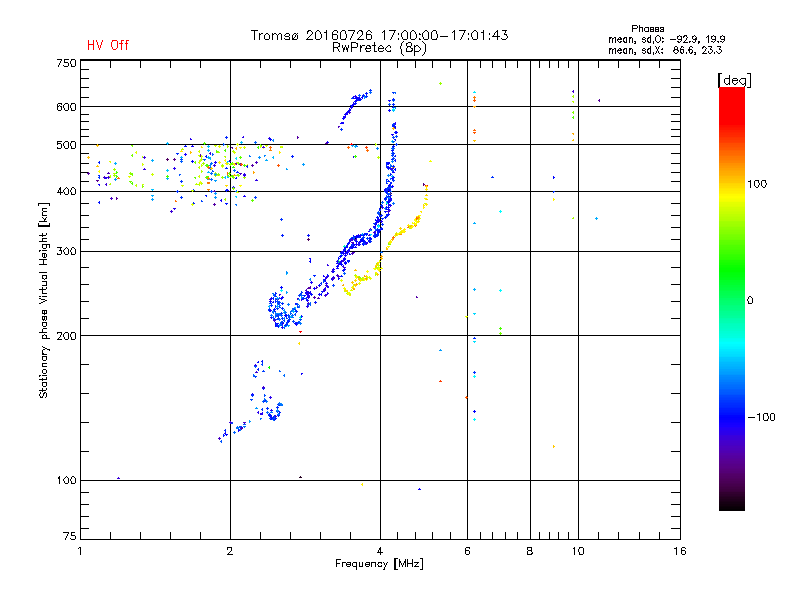The height and width of the screenshot is (600, 800).
Task: Click the colorbar tick label '-100'
Action: click(762, 417)
